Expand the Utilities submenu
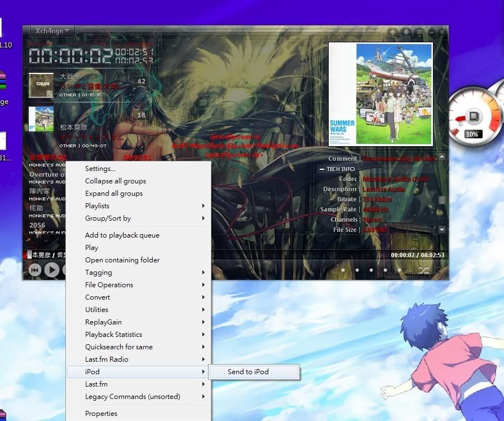 point(139,310)
